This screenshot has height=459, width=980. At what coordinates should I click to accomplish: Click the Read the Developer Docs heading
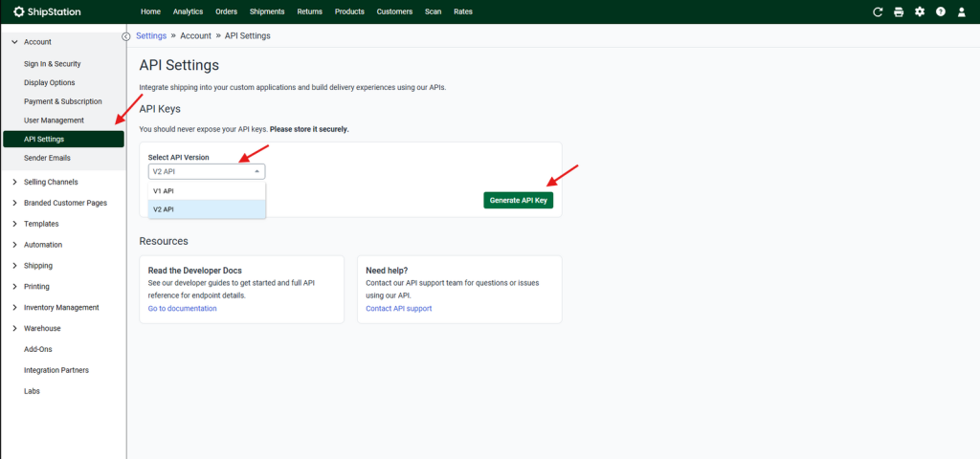coord(195,271)
